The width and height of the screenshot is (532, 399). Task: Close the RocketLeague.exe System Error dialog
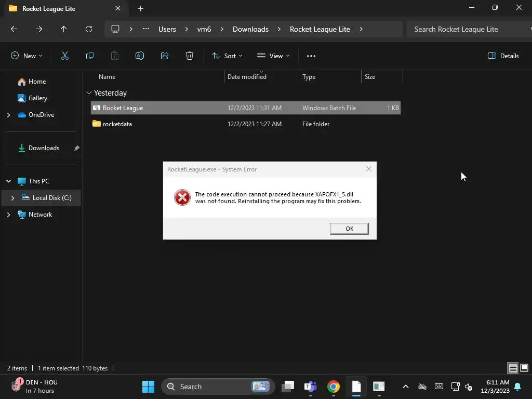click(368, 169)
